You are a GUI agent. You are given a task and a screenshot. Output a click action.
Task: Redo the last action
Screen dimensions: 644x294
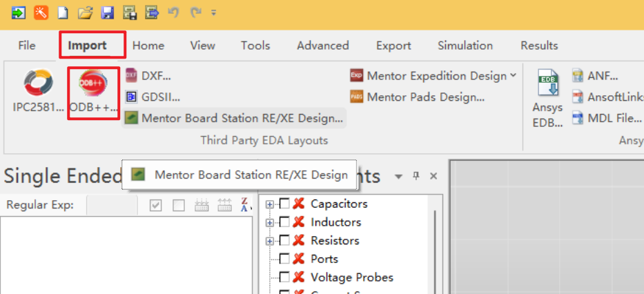(x=195, y=12)
